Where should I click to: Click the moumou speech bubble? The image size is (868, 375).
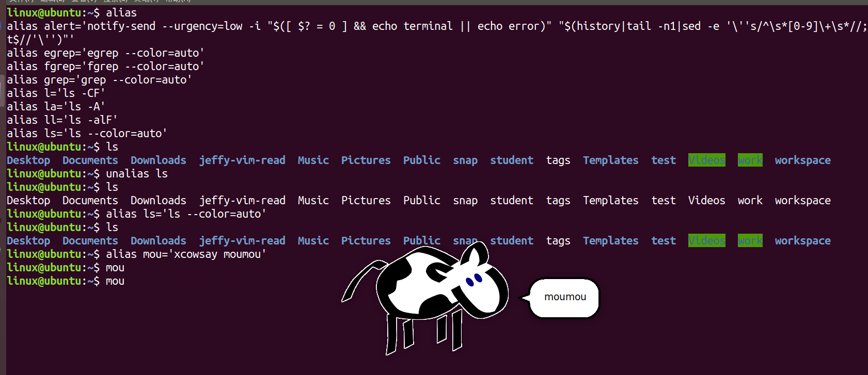pos(561,298)
